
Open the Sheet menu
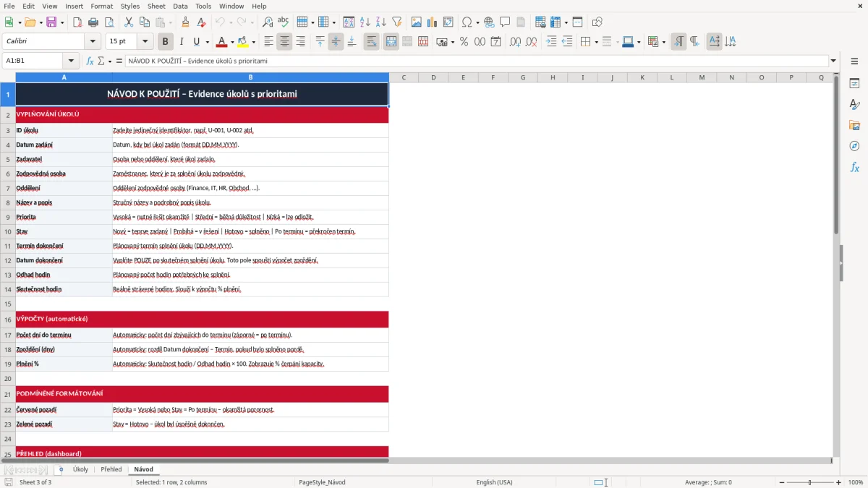tap(156, 6)
